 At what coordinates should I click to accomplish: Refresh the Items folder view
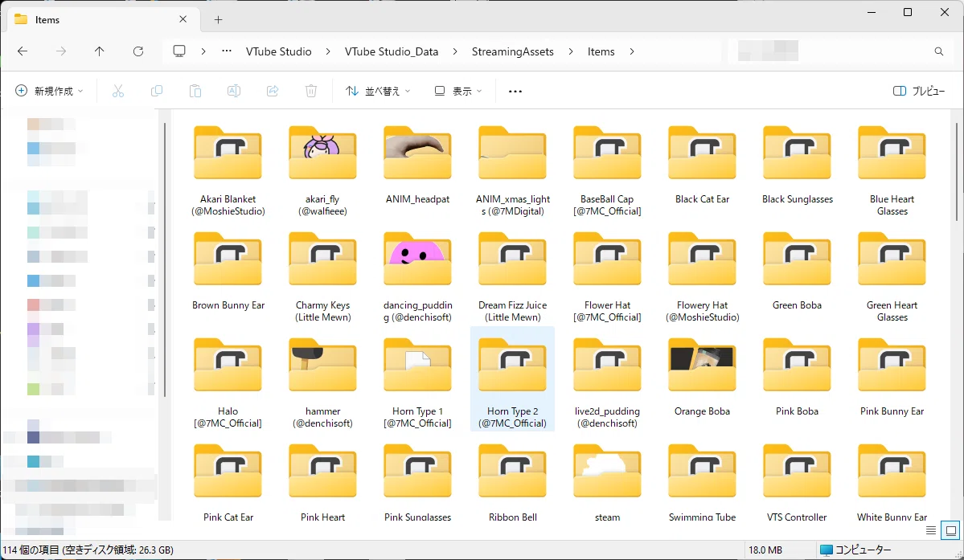138,51
